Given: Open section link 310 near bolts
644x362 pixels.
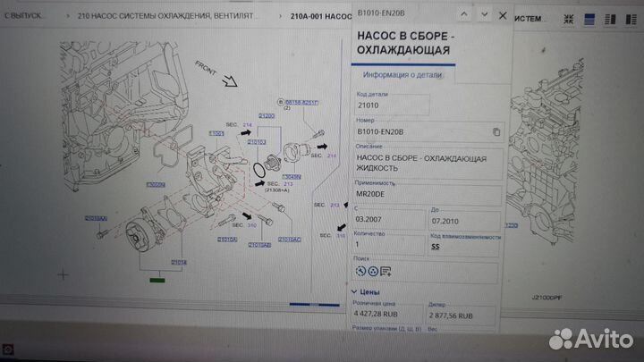Looking at the screenshot, I should tap(251, 225).
